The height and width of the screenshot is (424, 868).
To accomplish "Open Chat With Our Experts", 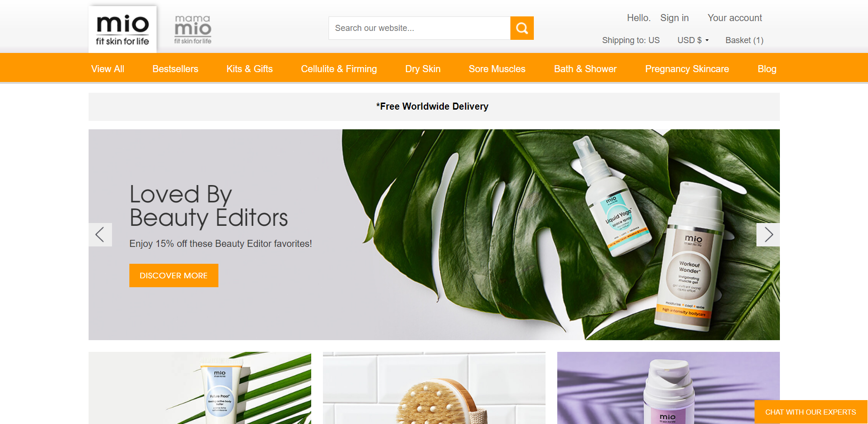I will pyautogui.click(x=811, y=412).
